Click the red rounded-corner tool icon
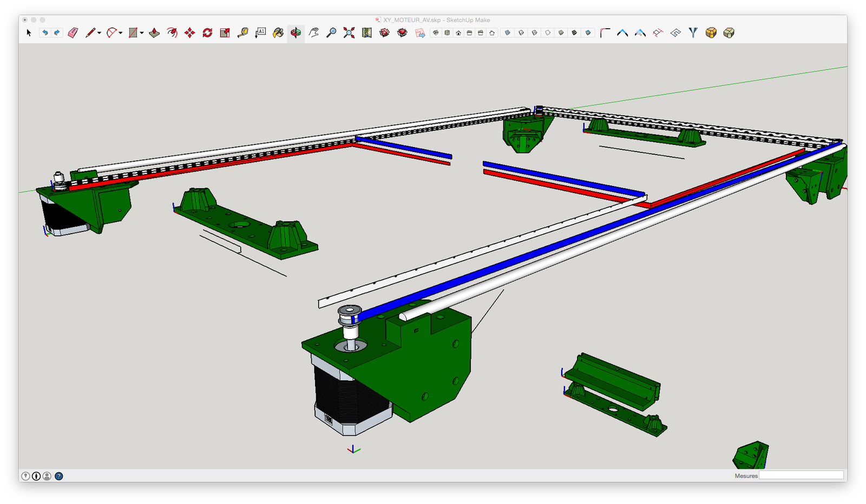 [x=605, y=33]
